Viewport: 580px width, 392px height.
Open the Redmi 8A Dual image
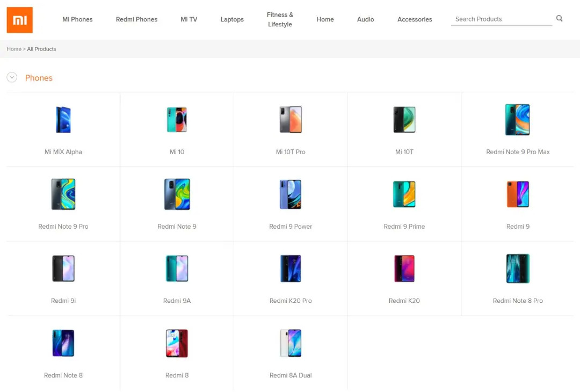(x=291, y=343)
